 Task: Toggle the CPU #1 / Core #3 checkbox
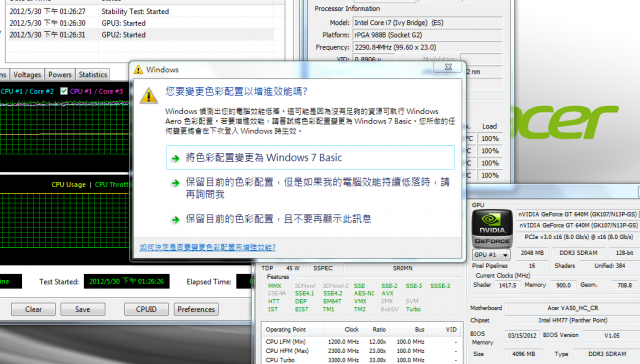pos(64,91)
